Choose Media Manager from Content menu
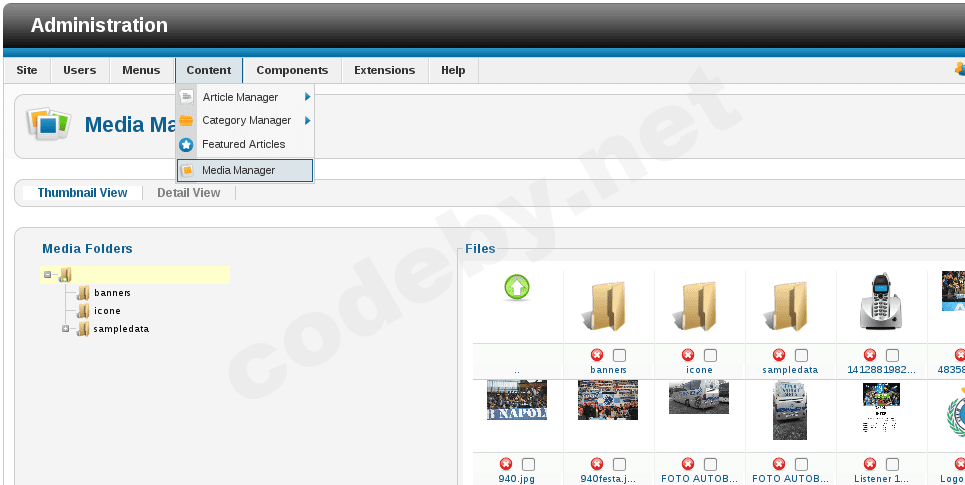Image resolution: width=965 pixels, height=485 pixels. click(245, 170)
